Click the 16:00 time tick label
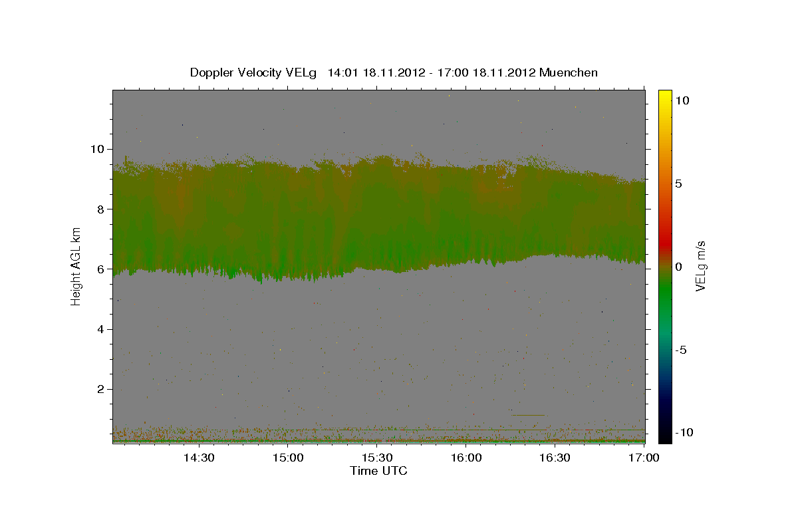 [x=466, y=458]
